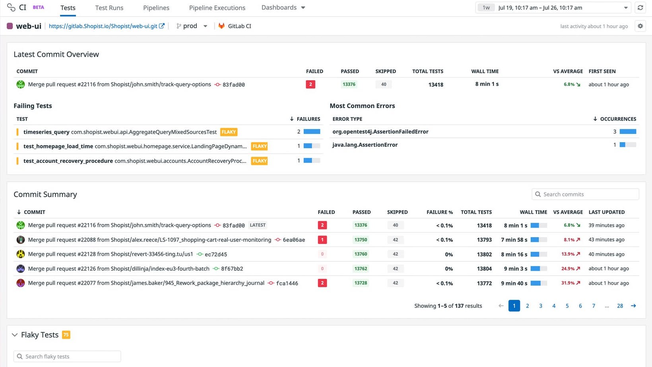This screenshot has width=652, height=367.
Task: Switch to the Tests tab
Action: pos(68,8)
